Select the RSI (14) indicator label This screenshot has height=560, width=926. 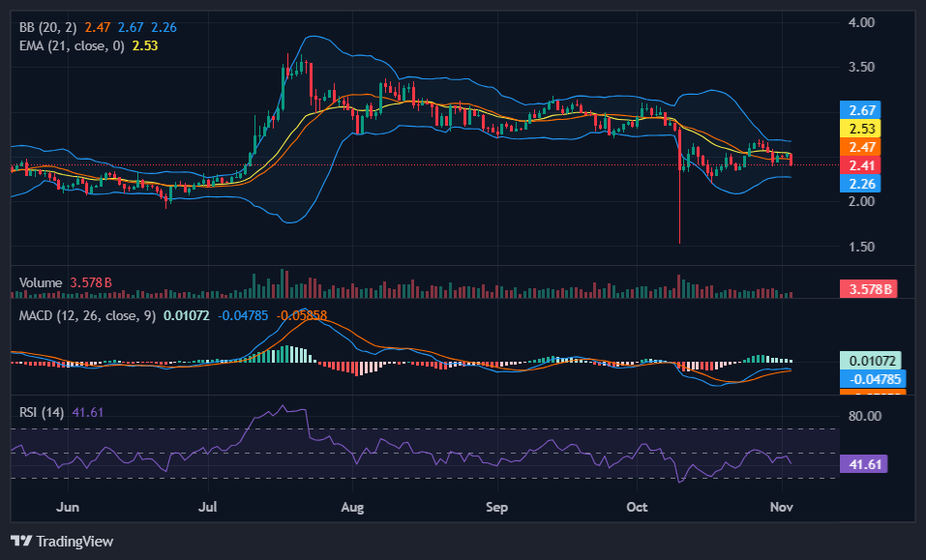(x=42, y=412)
